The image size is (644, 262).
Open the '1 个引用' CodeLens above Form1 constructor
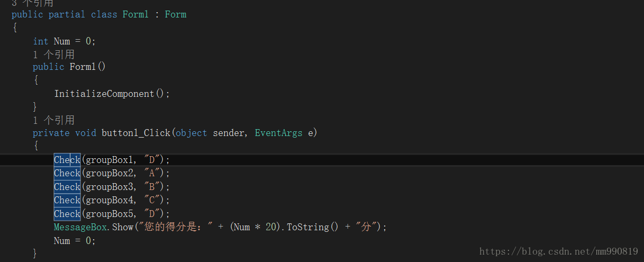[53, 55]
